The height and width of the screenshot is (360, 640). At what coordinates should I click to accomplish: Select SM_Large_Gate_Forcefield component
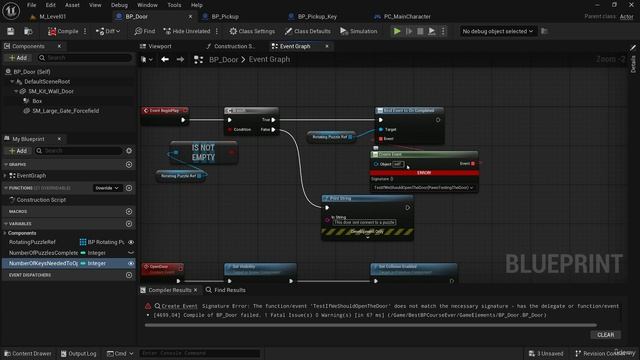point(65,111)
